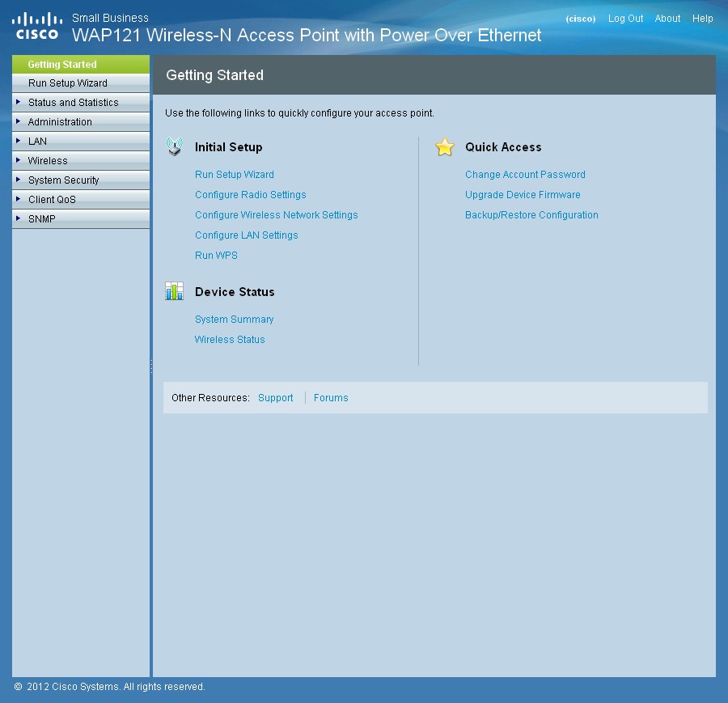This screenshot has width=728, height=703.
Task: Open the Help link in the header
Action: (x=702, y=19)
